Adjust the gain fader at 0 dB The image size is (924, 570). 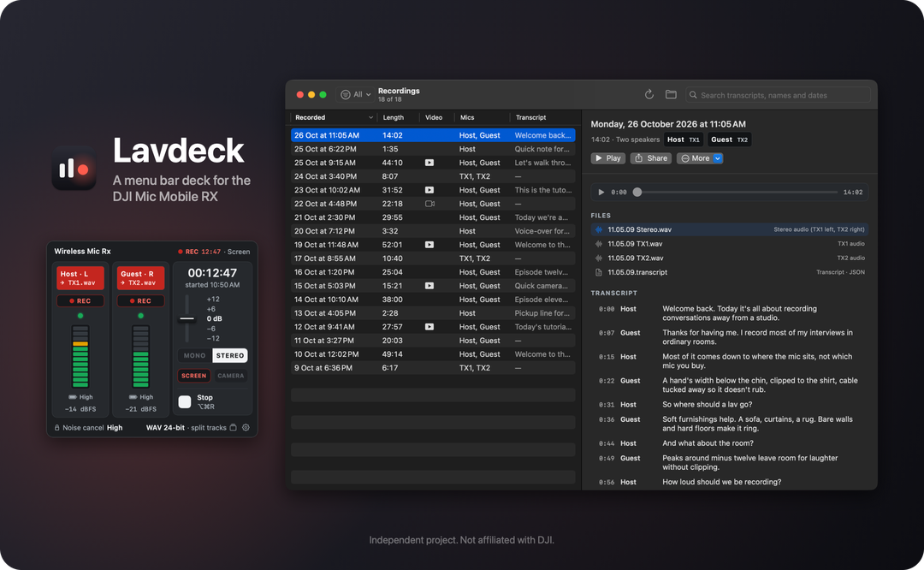187,319
